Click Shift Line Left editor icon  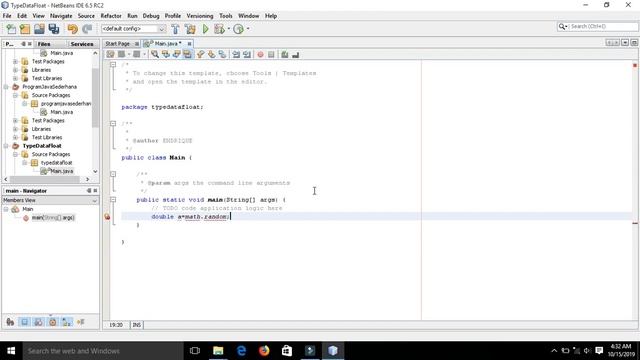click(x=236, y=54)
